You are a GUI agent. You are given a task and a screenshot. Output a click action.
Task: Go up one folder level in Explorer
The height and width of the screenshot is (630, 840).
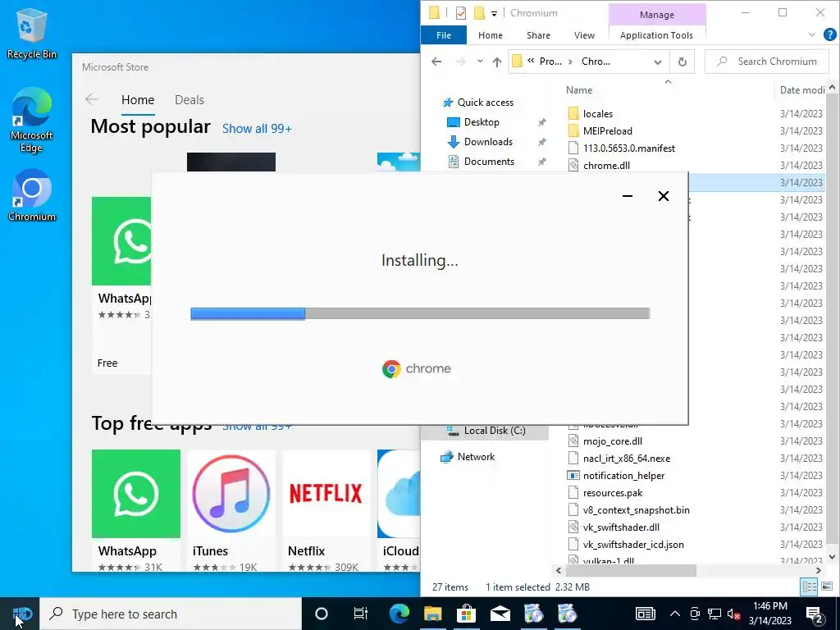coord(496,62)
